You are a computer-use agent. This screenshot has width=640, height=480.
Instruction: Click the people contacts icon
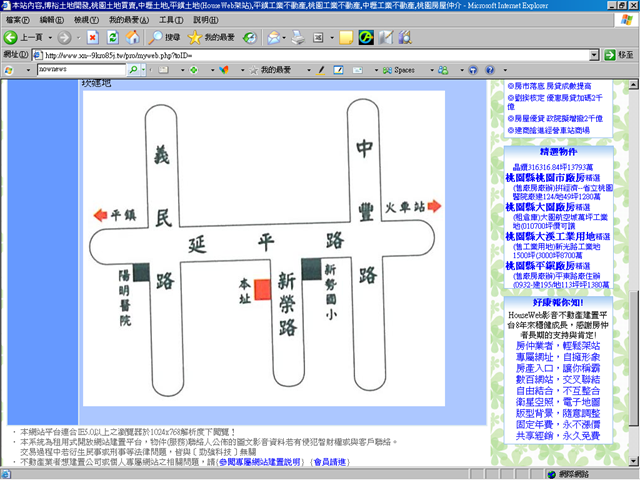tap(443, 70)
